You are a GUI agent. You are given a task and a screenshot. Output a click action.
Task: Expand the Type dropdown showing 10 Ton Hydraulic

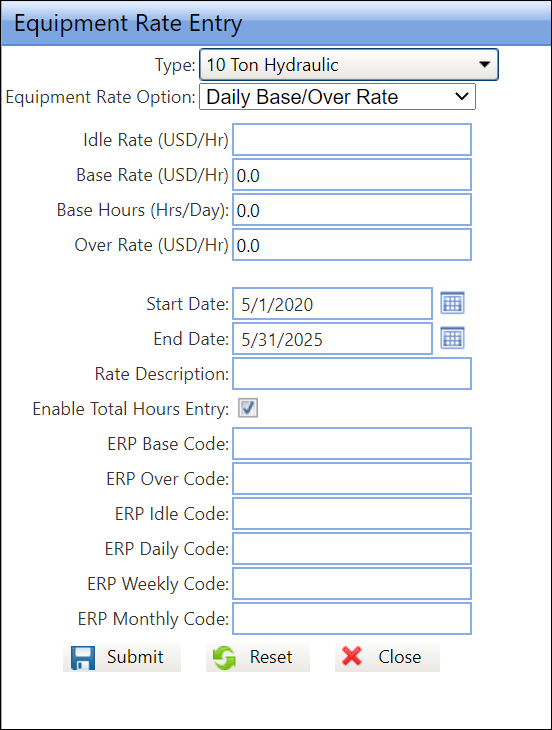[349, 65]
